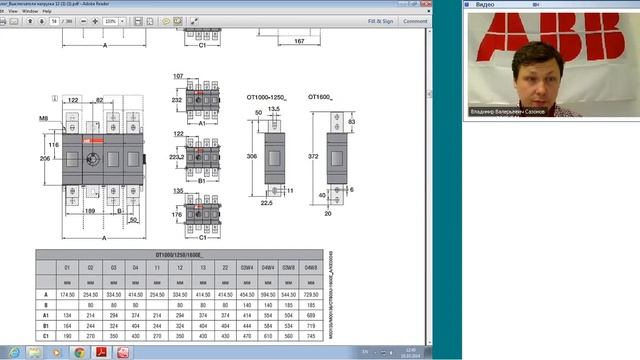Click dimension 306 on OT1000 side view
The image size is (640, 360).
pos(252,156)
